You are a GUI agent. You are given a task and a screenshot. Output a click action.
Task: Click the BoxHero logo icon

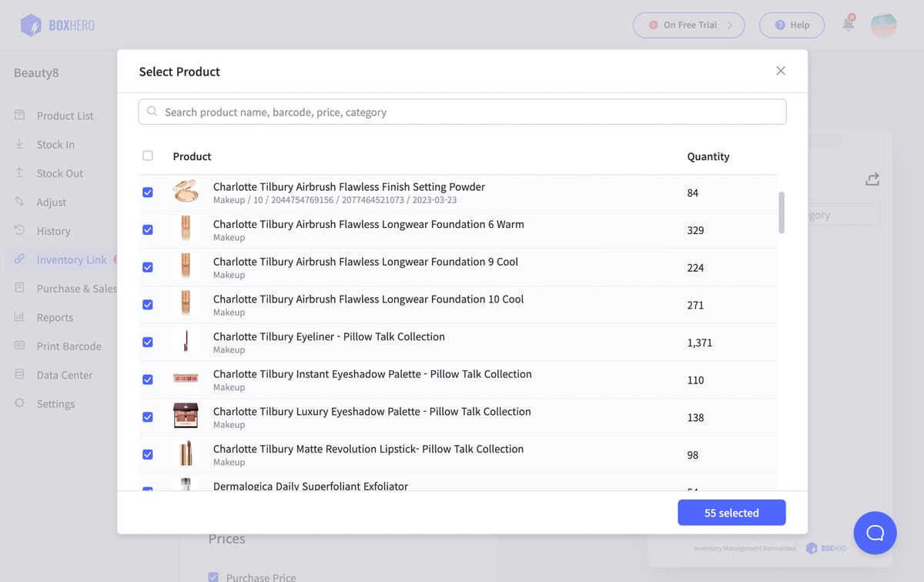[x=31, y=25]
